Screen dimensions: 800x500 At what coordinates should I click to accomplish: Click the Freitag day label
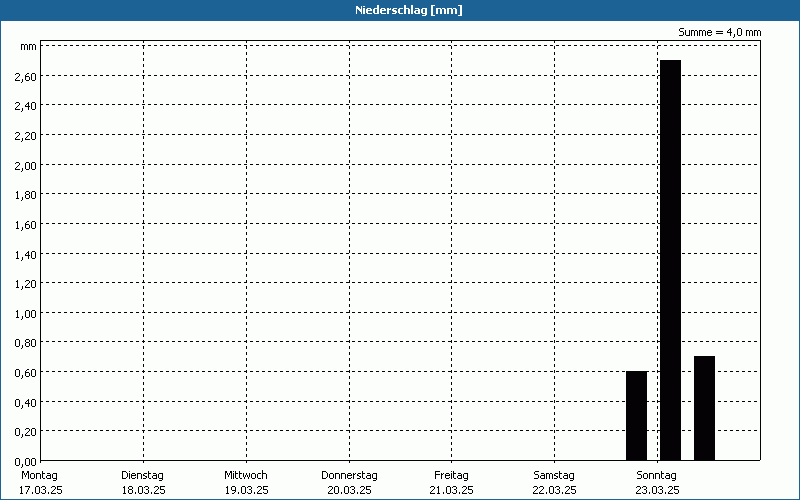pyautogui.click(x=452, y=476)
